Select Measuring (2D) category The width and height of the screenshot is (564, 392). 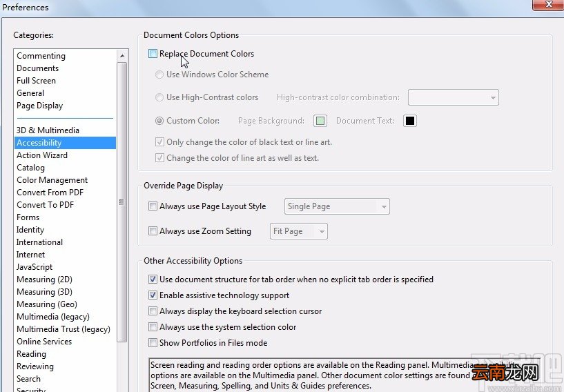(44, 280)
